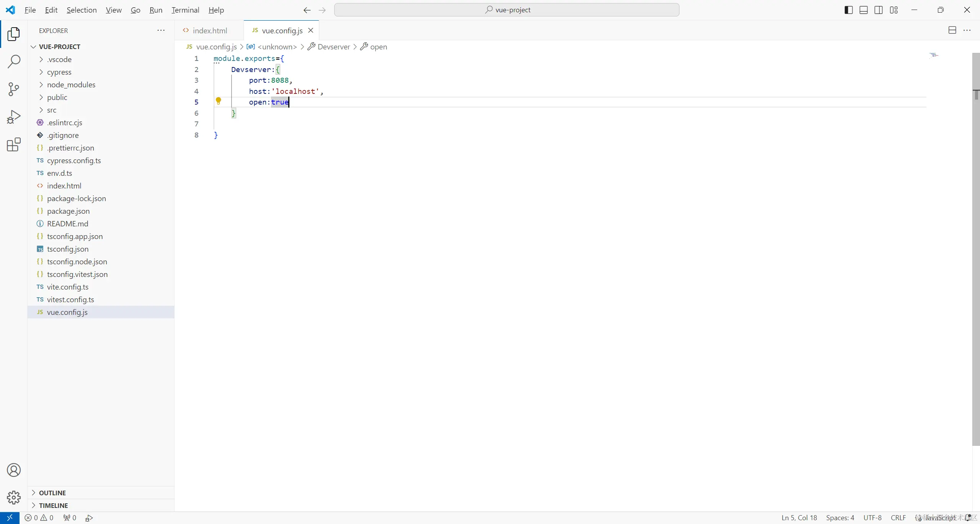
Task: Toggle the secondary side bar visibility
Action: click(x=879, y=10)
